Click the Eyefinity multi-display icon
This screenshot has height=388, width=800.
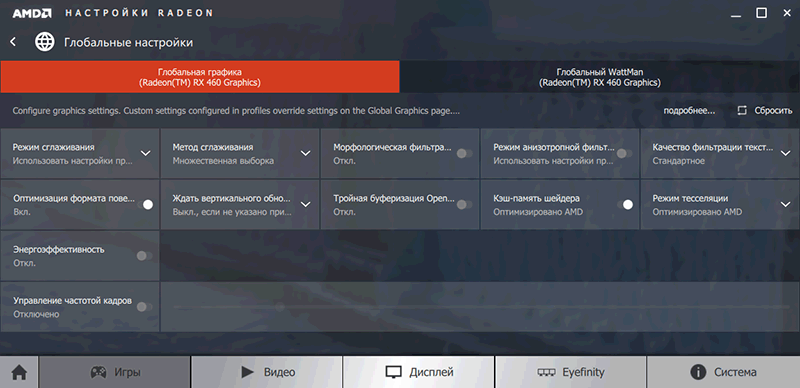coord(546,372)
